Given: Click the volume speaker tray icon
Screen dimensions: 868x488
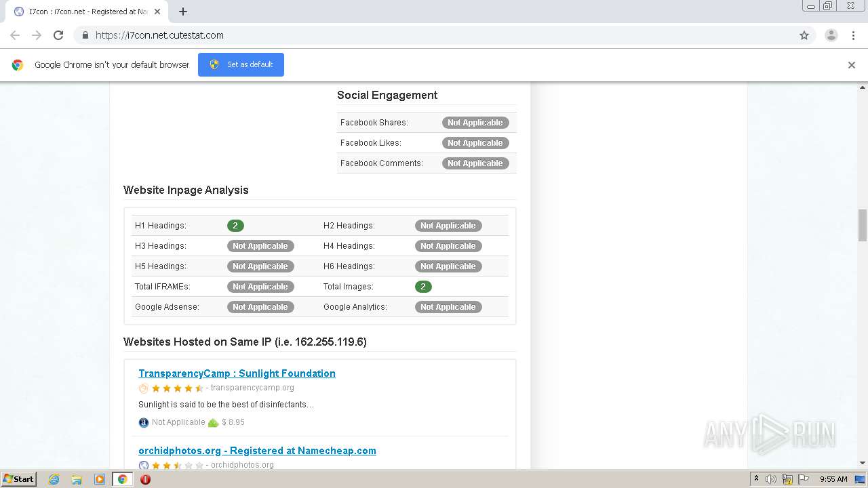Looking at the screenshot, I should 771,479.
